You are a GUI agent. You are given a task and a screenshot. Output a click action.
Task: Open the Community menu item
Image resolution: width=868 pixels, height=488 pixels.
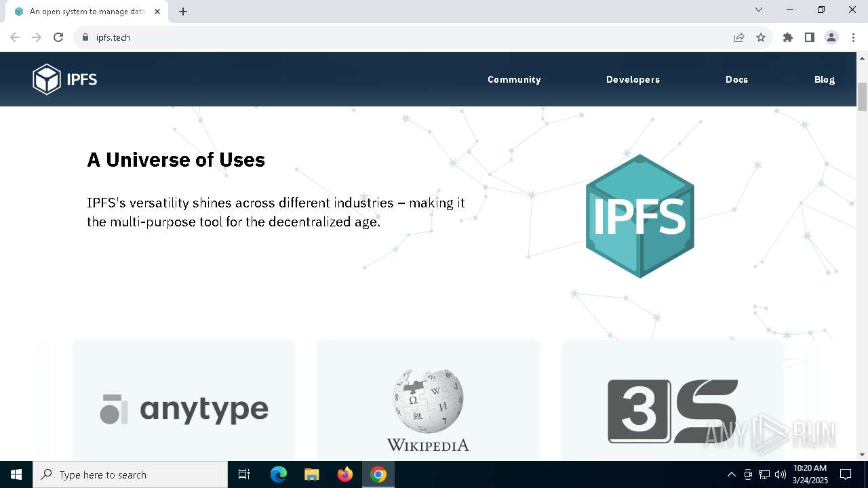coord(514,79)
